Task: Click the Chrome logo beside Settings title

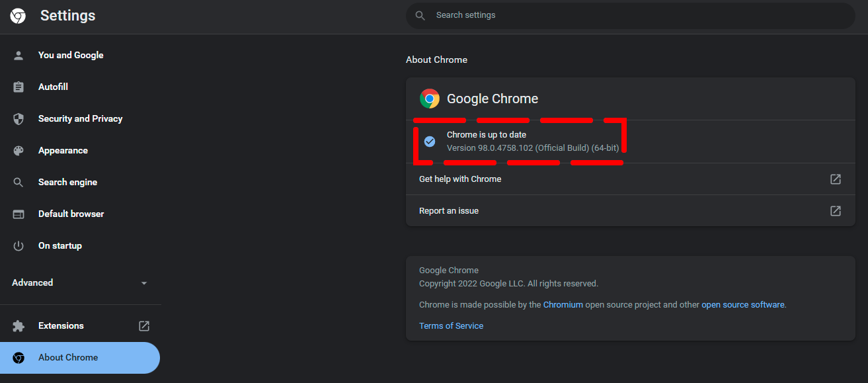Action: pyautogui.click(x=18, y=16)
